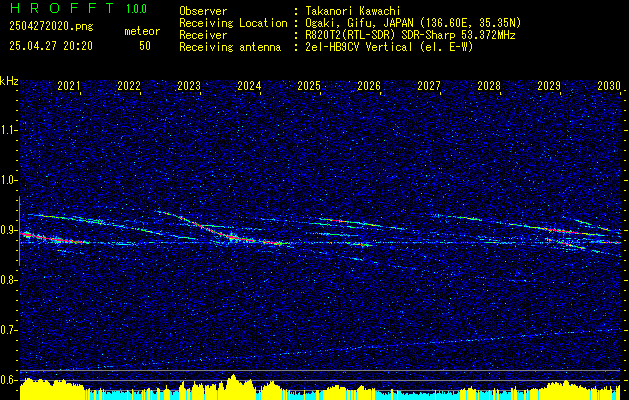
Task: Click the observer name Takanori Kawachi
Action: 351,11
